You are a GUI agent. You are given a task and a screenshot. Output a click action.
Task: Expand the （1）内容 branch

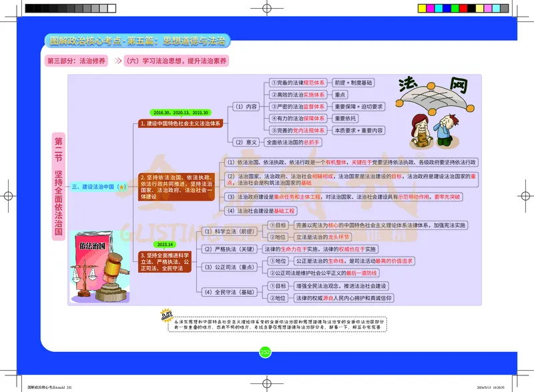246,107
